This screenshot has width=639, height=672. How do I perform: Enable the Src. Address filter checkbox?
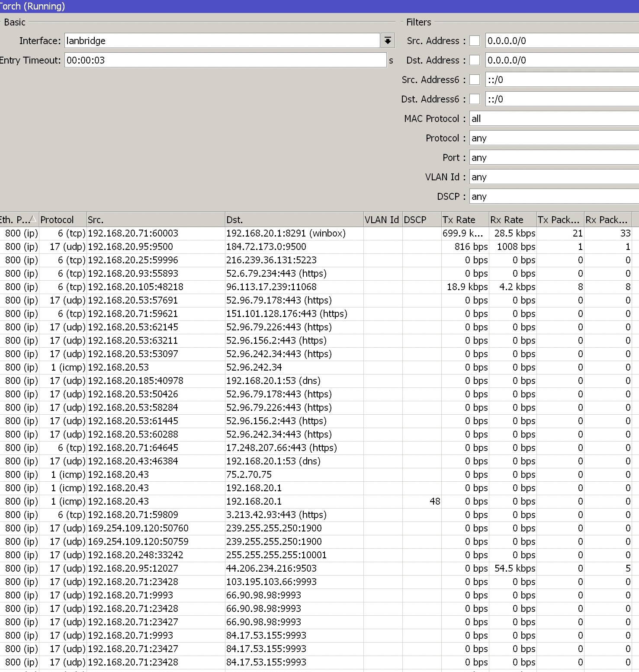[474, 40]
